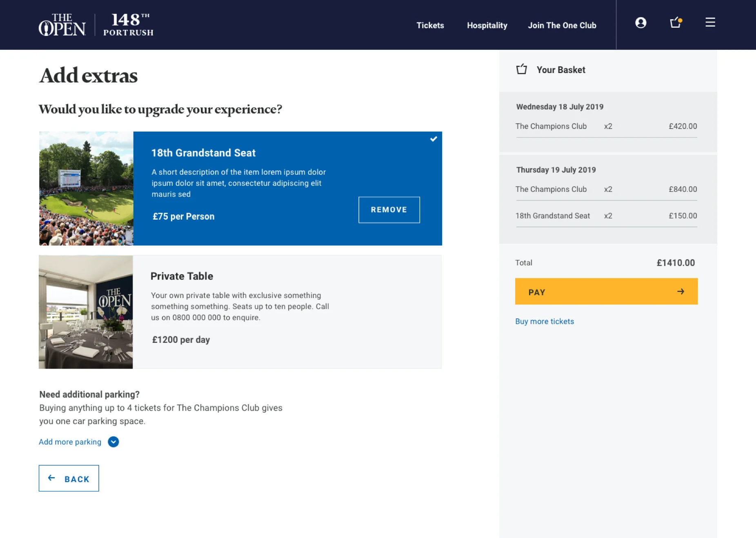
Task: Click the yellow PAY button
Action: pos(606,291)
